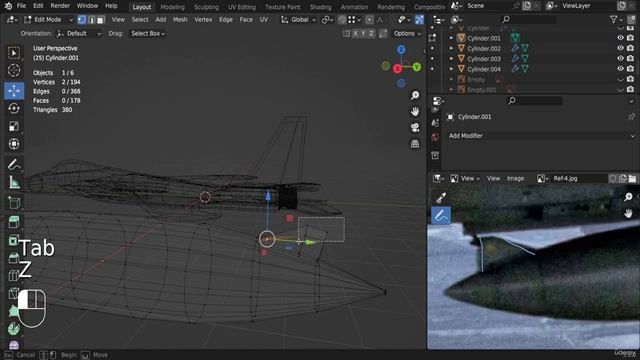Activate the Transform tool
Viewport: 640px width, 360px height.
click(x=14, y=144)
